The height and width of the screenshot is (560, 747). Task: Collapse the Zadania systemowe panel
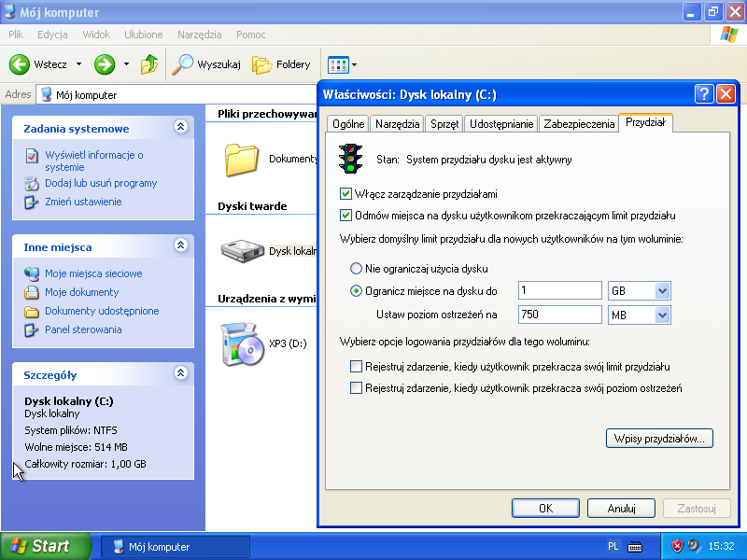(x=181, y=128)
